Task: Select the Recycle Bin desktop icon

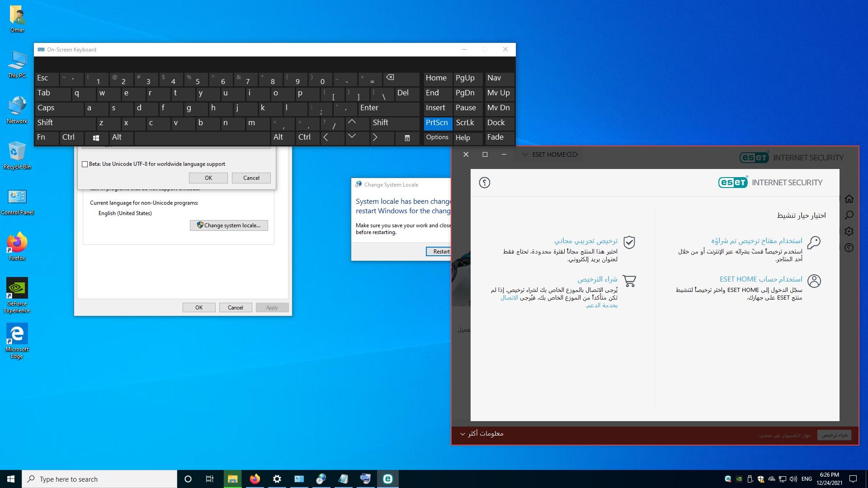Action: (x=17, y=155)
